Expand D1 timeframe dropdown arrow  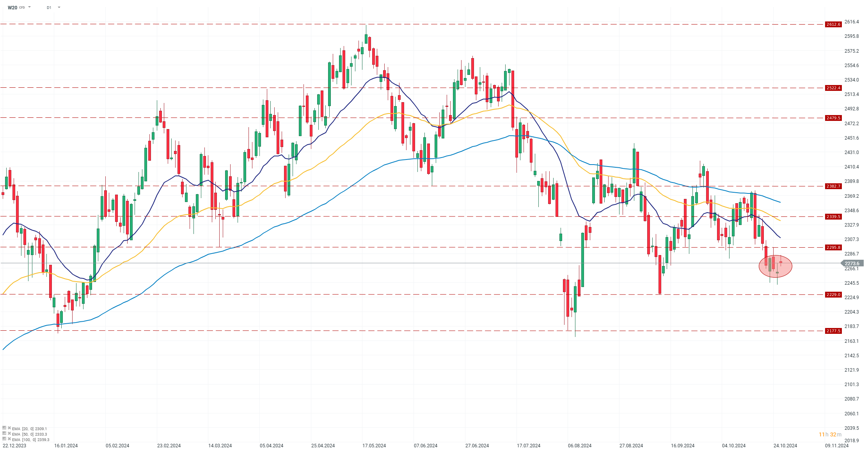pos(59,7)
